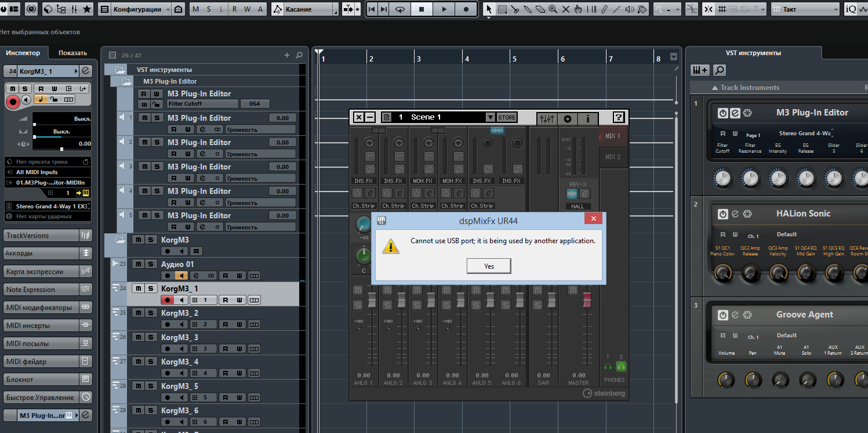The height and width of the screenshot is (433, 868).
Task: Switch to the Показать tab
Action: tap(72, 53)
